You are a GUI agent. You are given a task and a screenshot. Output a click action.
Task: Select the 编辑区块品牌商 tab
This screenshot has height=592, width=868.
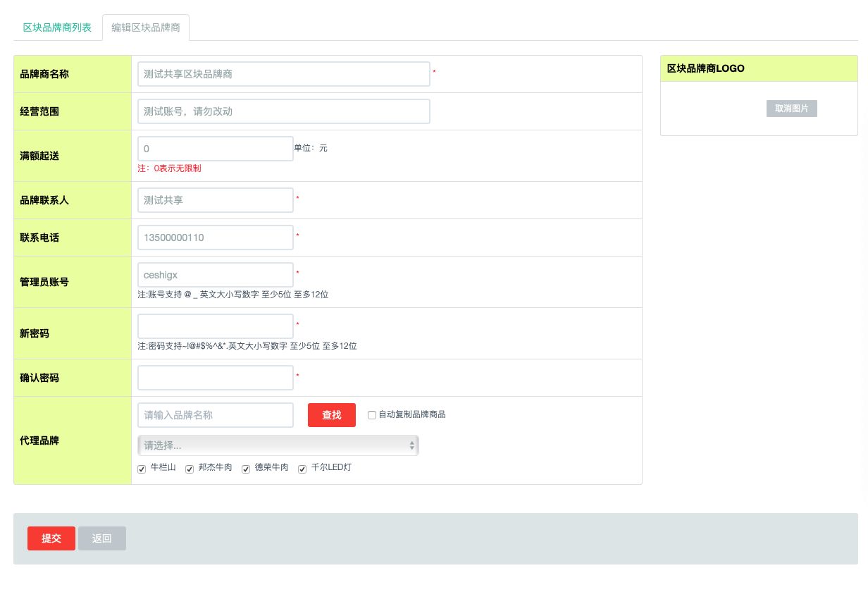pos(146,27)
